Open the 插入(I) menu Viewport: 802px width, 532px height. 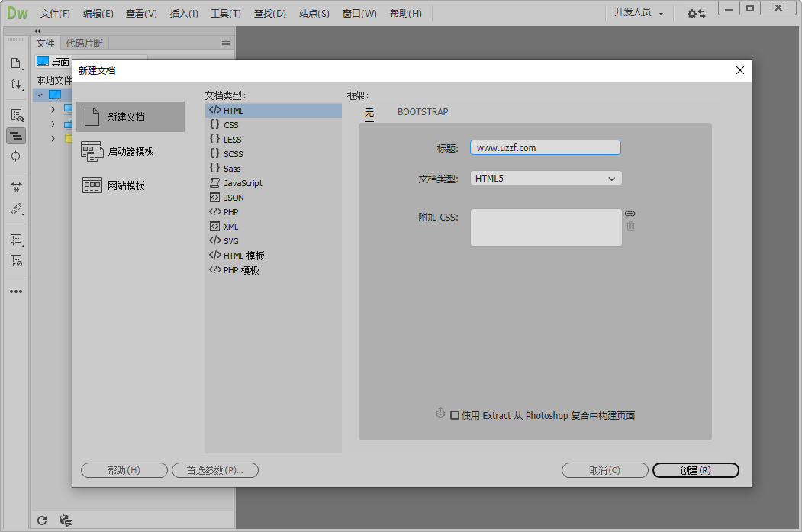(x=184, y=14)
